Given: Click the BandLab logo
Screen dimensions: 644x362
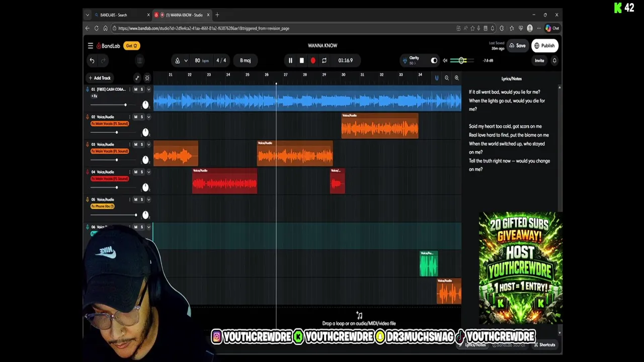Looking at the screenshot, I should (108, 46).
